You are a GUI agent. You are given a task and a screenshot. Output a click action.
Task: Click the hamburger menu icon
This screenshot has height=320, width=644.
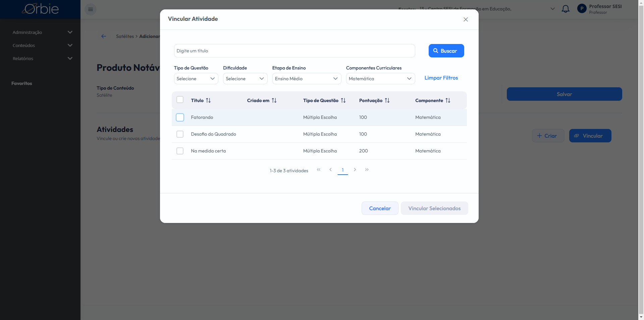pos(91,9)
